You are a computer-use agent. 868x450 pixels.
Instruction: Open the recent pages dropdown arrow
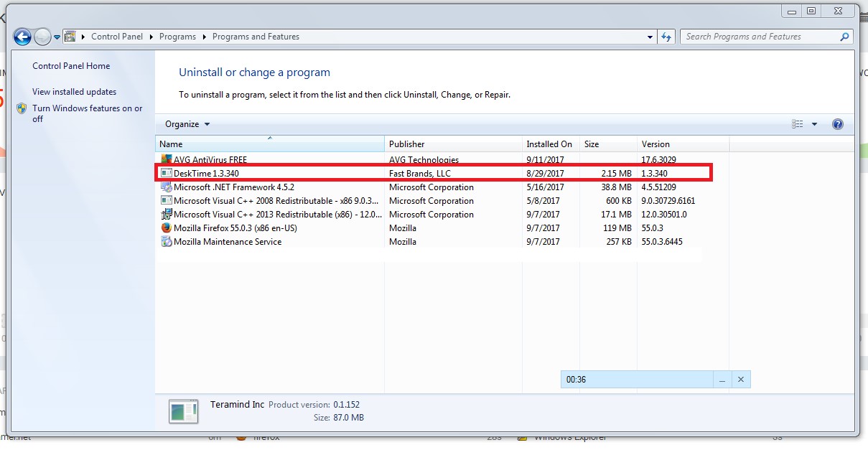point(57,37)
